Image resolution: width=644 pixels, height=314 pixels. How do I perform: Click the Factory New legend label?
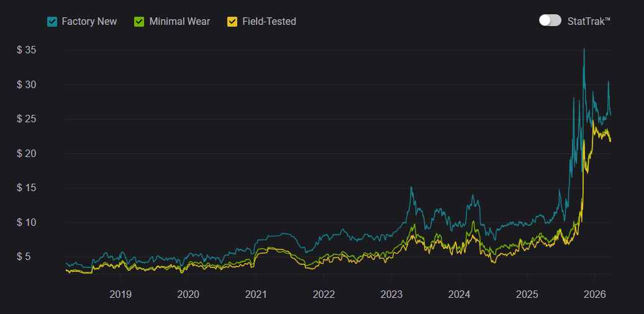(x=89, y=22)
